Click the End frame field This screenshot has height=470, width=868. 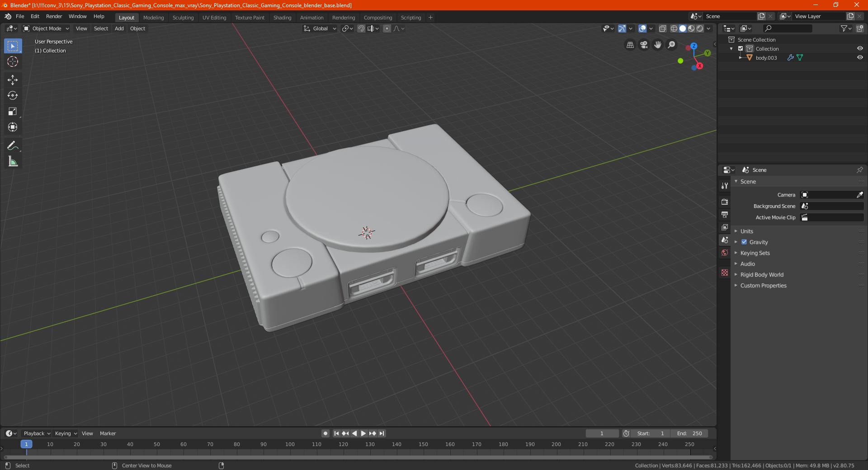689,433
